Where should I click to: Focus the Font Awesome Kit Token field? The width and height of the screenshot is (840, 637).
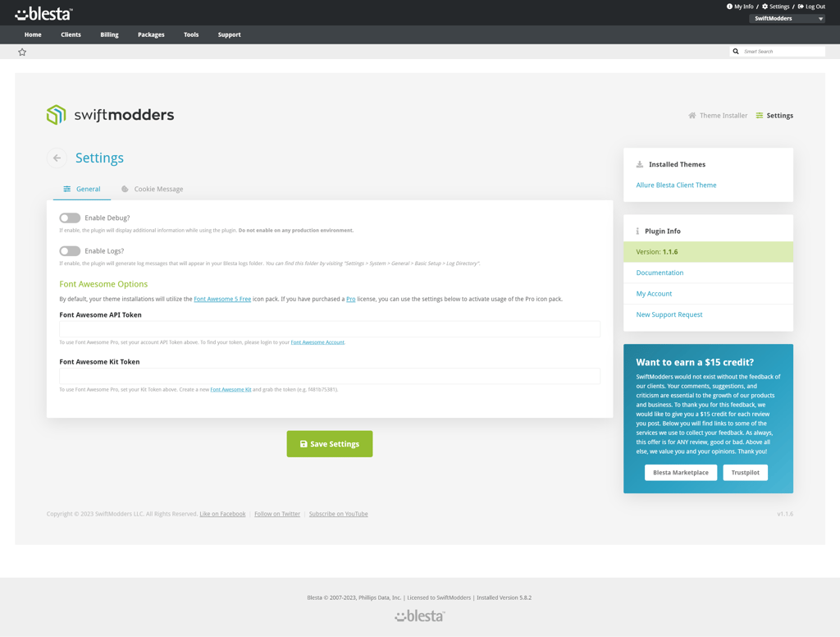pyautogui.click(x=330, y=377)
